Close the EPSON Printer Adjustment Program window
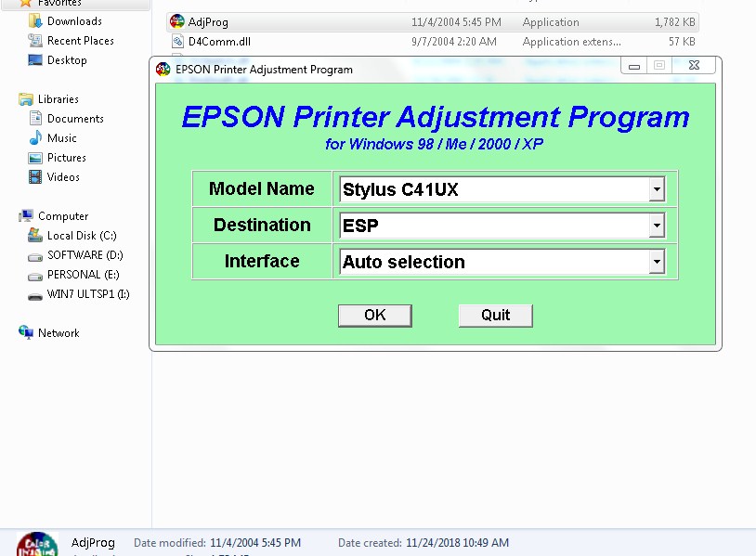The height and width of the screenshot is (556, 756). (x=694, y=65)
